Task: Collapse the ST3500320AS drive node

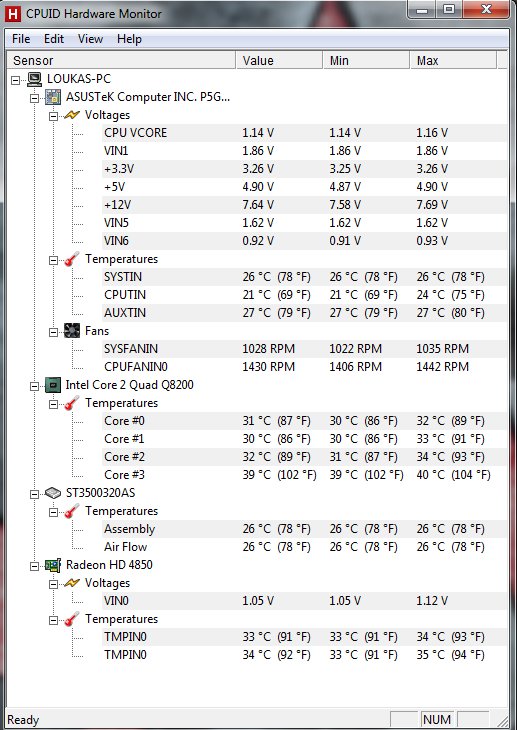Action: tap(34, 494)
